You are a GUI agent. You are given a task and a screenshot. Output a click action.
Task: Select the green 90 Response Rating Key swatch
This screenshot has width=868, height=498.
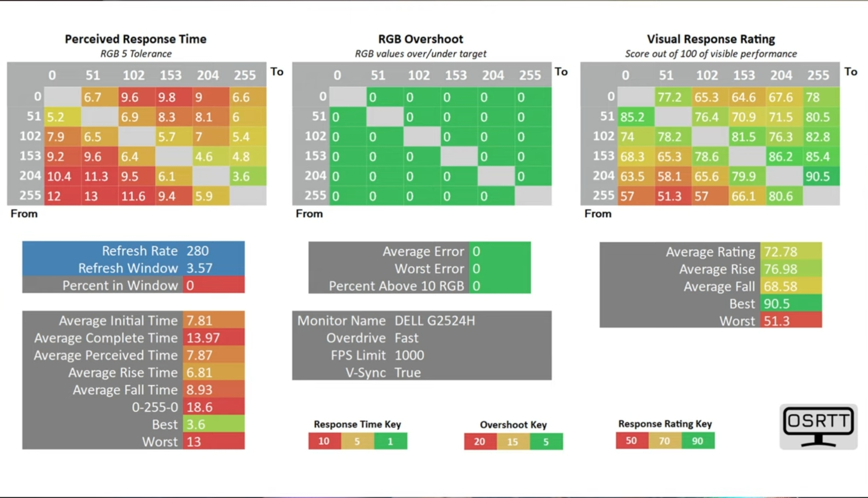click(x=698, y=440)
